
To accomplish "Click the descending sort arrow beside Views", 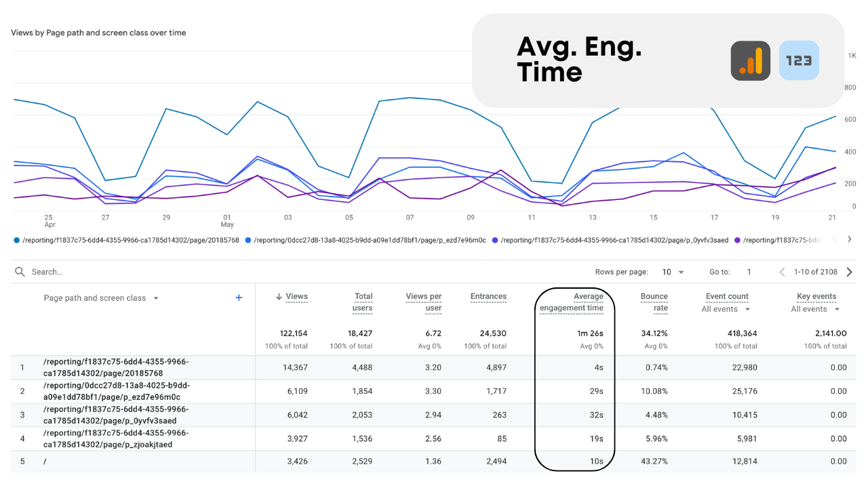I will pyautogui.click(x=281, y=296).
